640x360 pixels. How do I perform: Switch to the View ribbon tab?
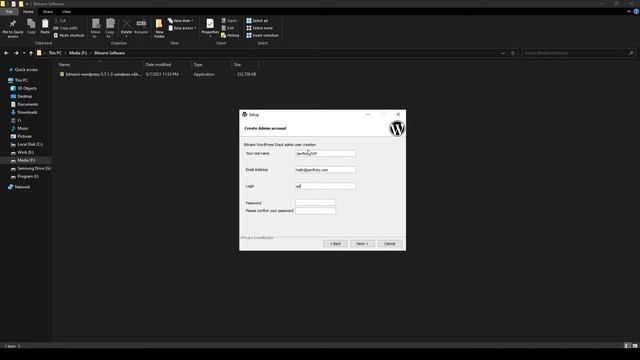pyautogui.click(x=66, y=11)
